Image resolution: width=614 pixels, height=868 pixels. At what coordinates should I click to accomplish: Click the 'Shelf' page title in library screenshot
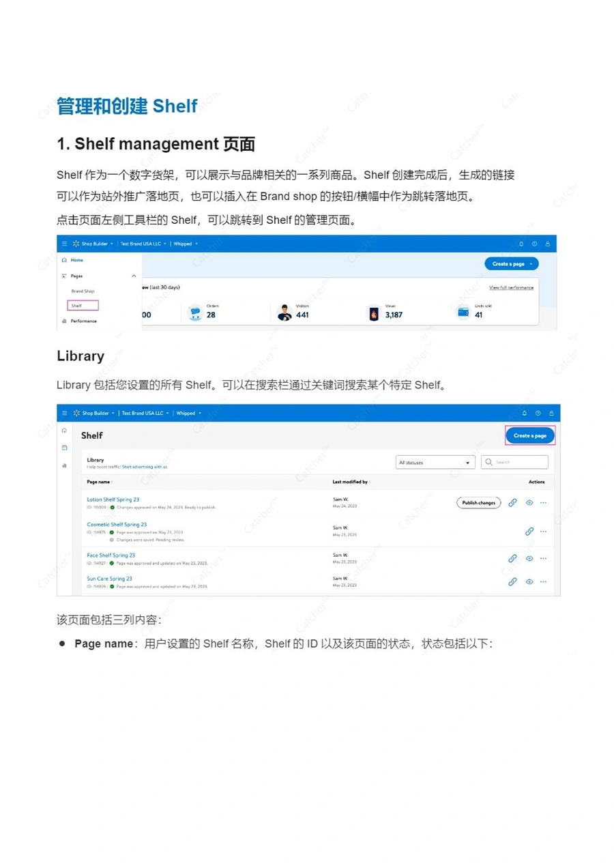coord(92,435)
